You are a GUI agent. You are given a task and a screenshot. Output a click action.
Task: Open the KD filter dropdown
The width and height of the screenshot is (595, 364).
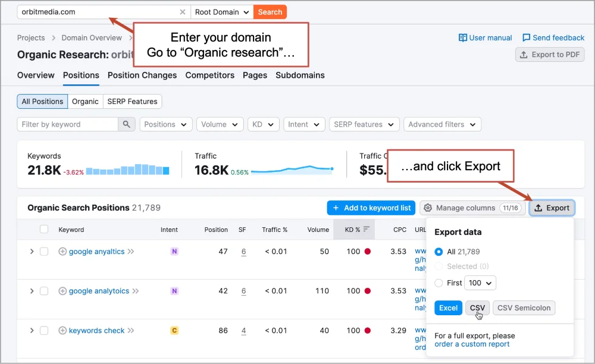click(264, 124)
